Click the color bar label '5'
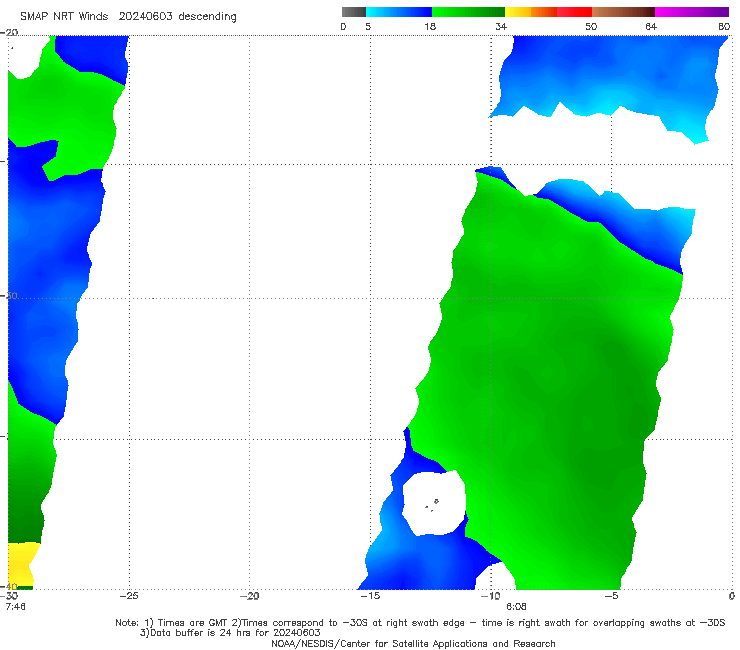 pyautogui.click(x=368, y=27)
